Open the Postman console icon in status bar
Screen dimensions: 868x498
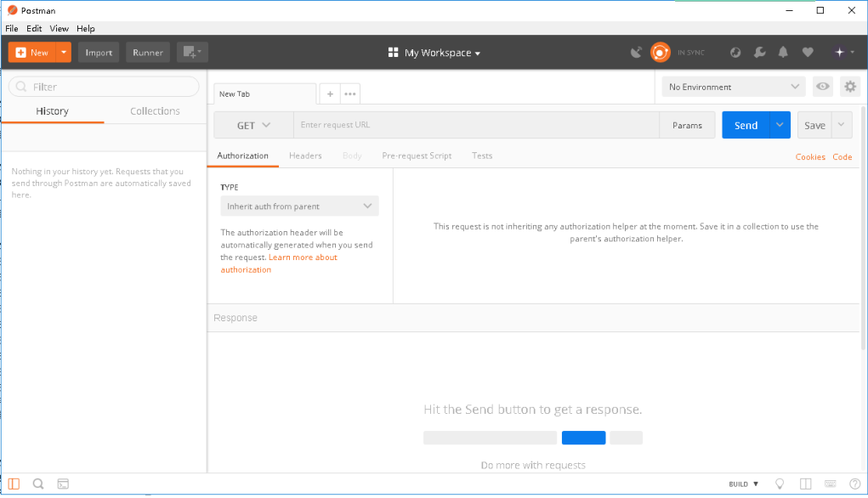pos(63,484)
